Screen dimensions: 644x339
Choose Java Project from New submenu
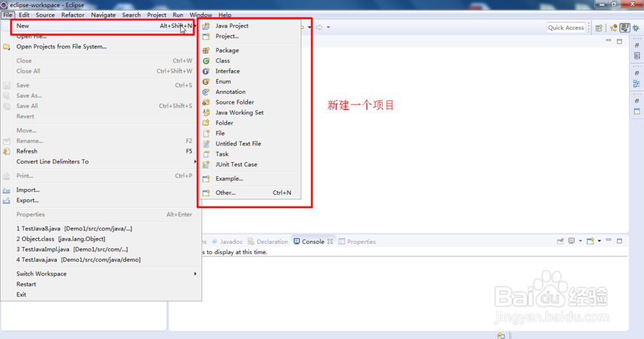coord(250,26)
